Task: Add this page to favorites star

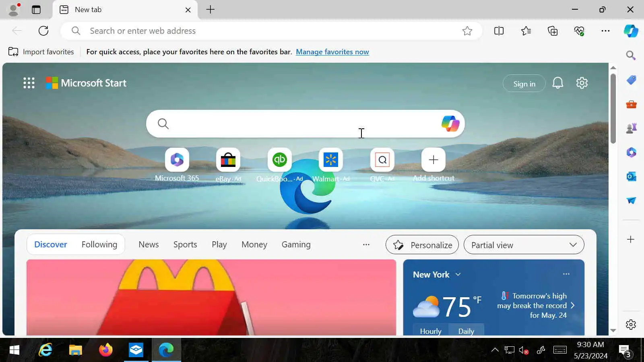Action: coord(467,31)
